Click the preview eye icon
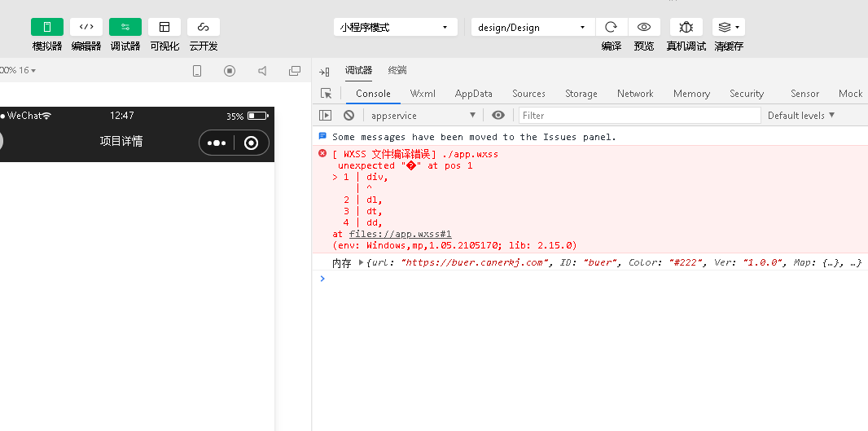Screen dimensions: 868x431 click(x=644, y=27)
